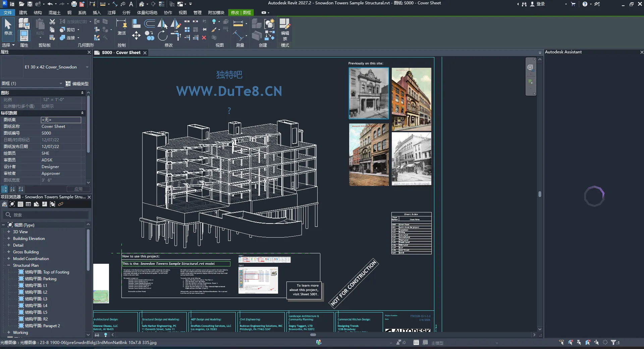
Task: Click the Undo arrow in quick access toolbar
Action: pos(50,4)
